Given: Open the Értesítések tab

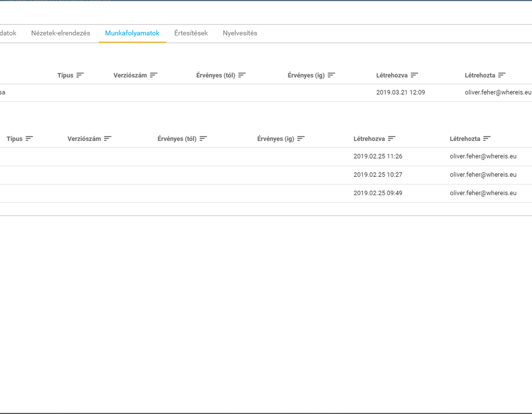Looking at the screenshot, I should point(191,33).
